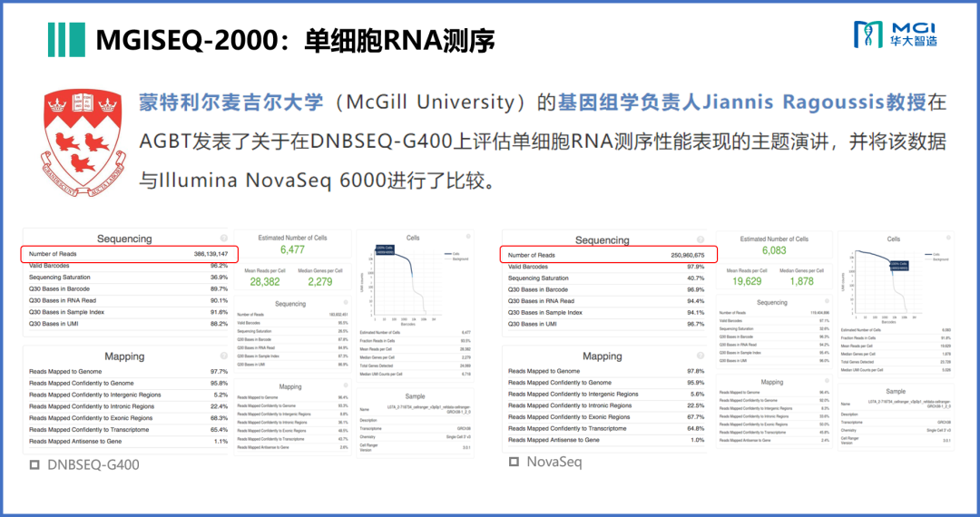980x517 pixels.
Task: Click the 96.9% Q30 Bases in Barcode value
Action: [x=696, y=289]
